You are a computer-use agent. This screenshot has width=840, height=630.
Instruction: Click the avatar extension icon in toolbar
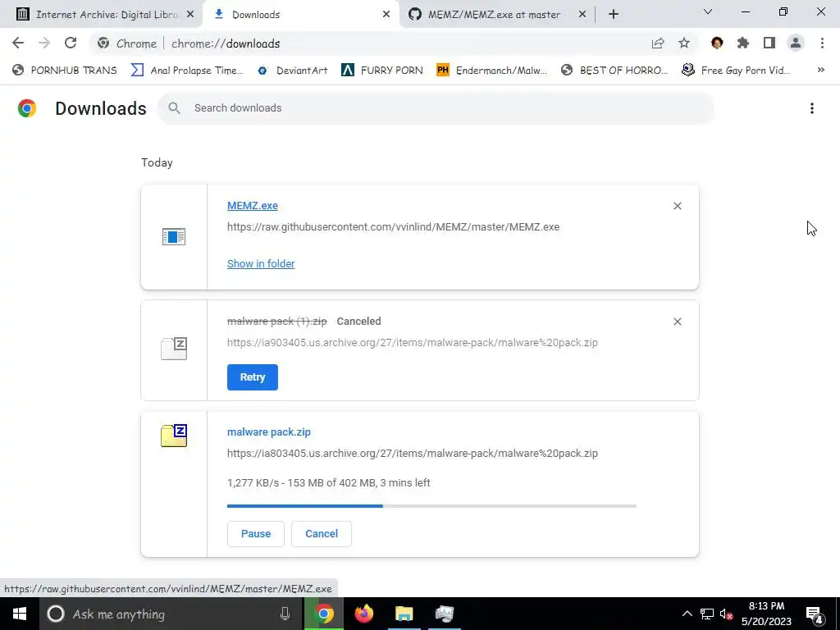pyautogui.click(x=717, y=43)
